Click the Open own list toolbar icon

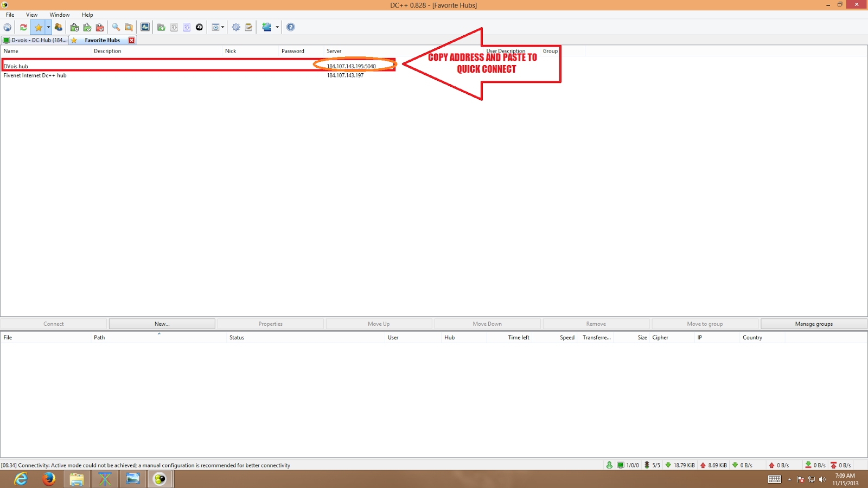[x=174, y=27]
